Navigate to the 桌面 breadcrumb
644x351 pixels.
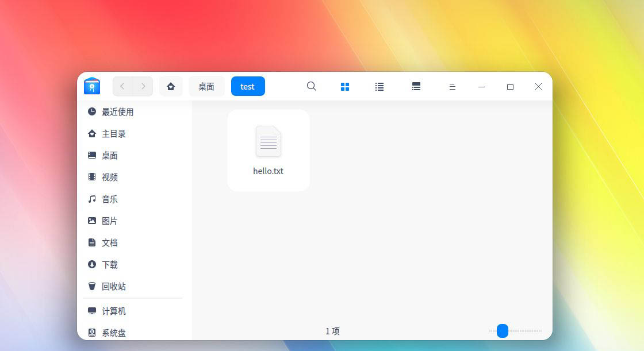(206, 86)
